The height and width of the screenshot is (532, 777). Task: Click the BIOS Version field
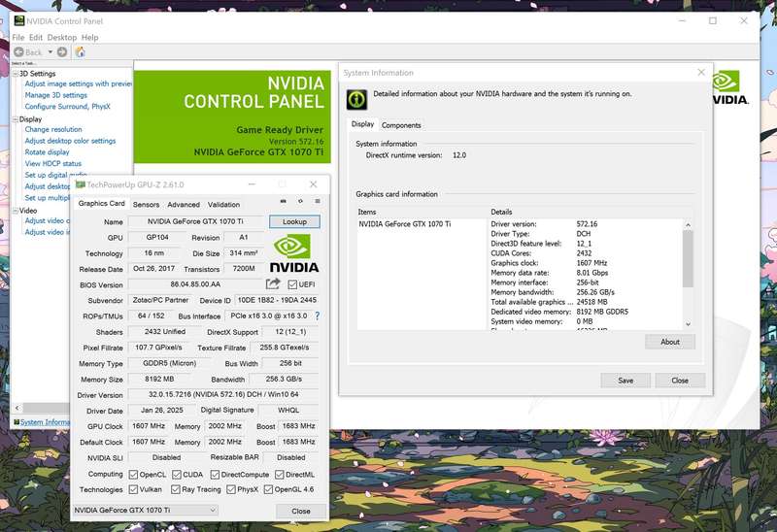point(196,284)
